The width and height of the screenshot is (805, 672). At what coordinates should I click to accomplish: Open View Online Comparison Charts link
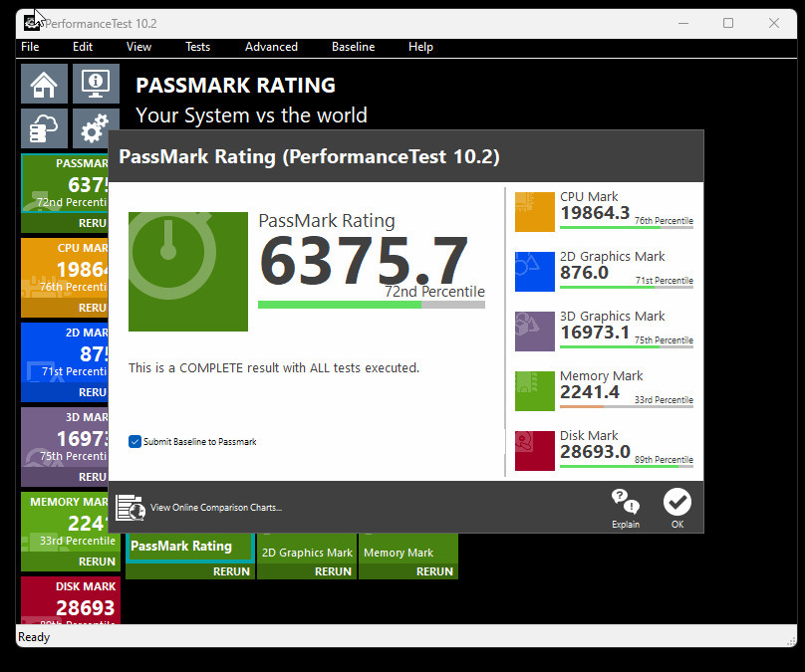(215, 508)
